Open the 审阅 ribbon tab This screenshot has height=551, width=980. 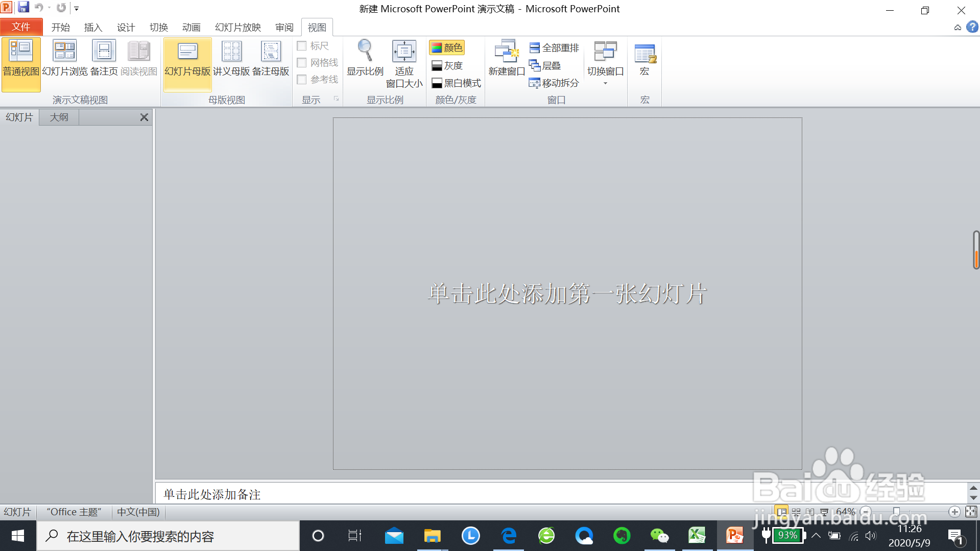(x=284, y=27)
